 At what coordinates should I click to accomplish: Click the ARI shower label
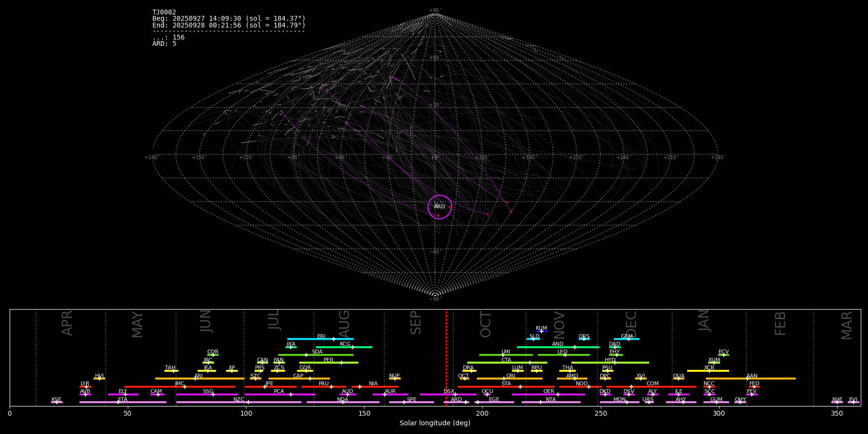199,376
